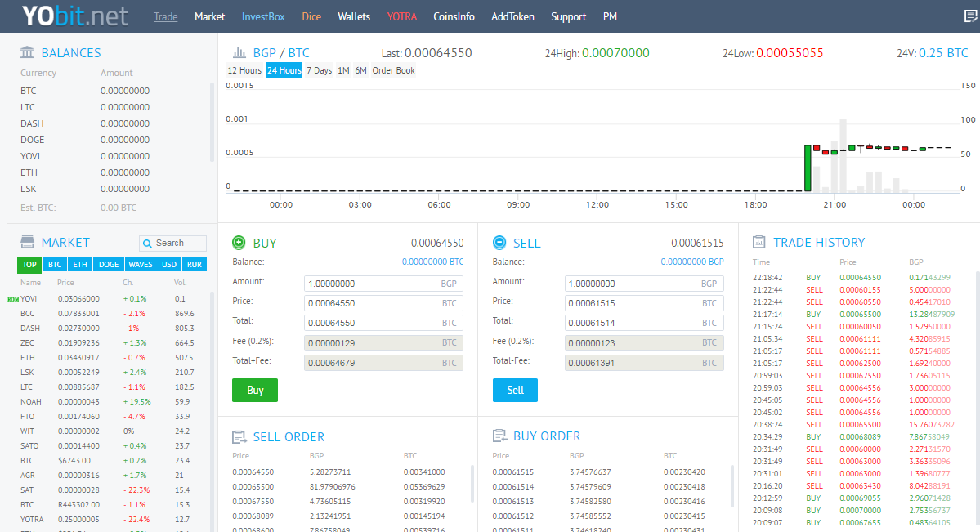Click the Sell Price input field
This screenshot has height=532, width=980.
pos(644,303)
